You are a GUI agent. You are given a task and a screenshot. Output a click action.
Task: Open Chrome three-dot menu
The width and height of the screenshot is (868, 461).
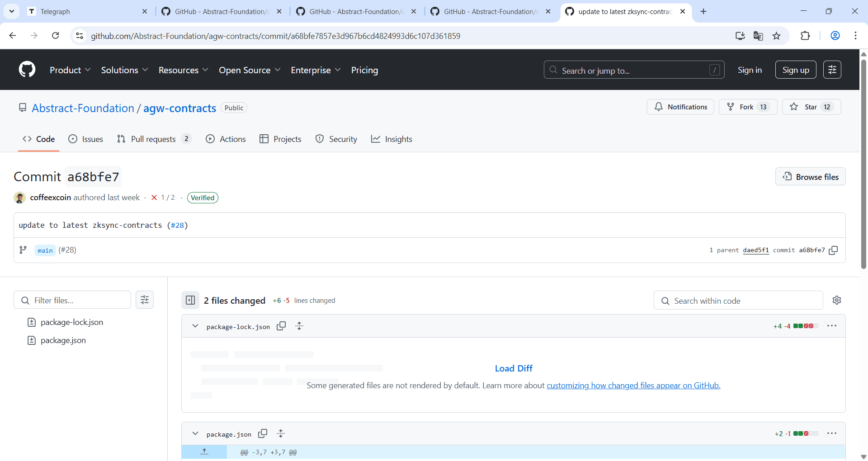[855, 36]
